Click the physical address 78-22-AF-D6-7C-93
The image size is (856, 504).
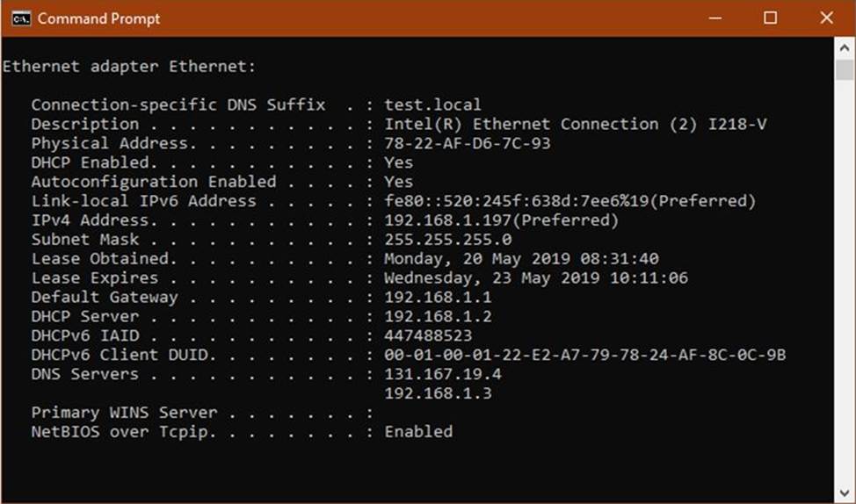pos(468,144)
